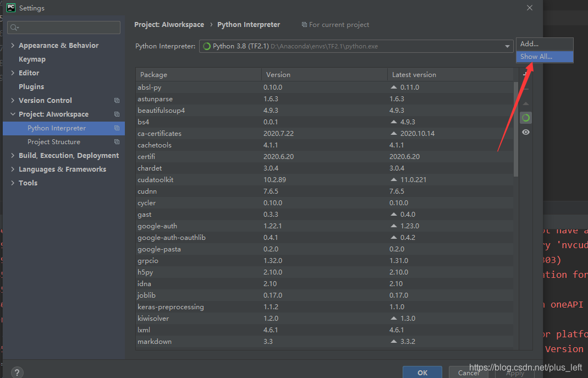Open the Keymap settings page
The image size is (588, 378).
32,59
